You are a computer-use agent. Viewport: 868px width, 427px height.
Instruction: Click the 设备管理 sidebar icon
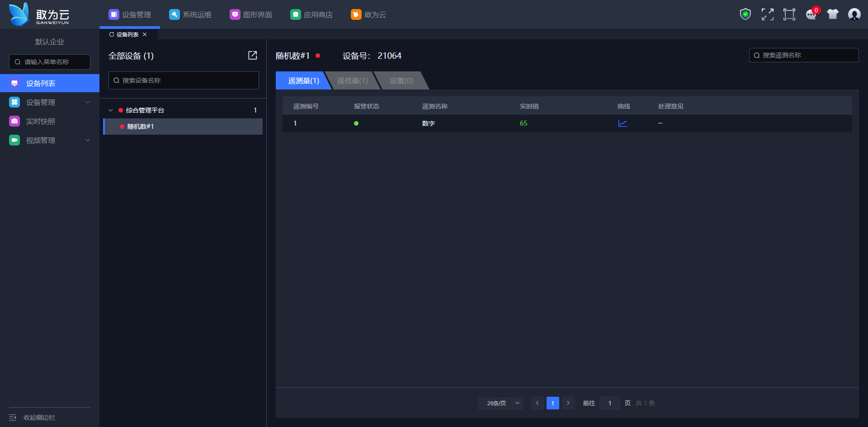(14, 102)
